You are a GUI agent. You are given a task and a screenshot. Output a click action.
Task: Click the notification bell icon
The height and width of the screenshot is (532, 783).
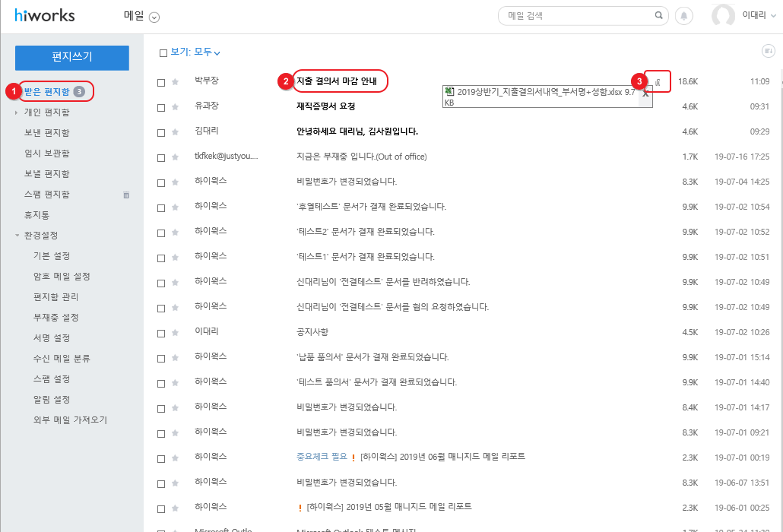coord(684,15)
